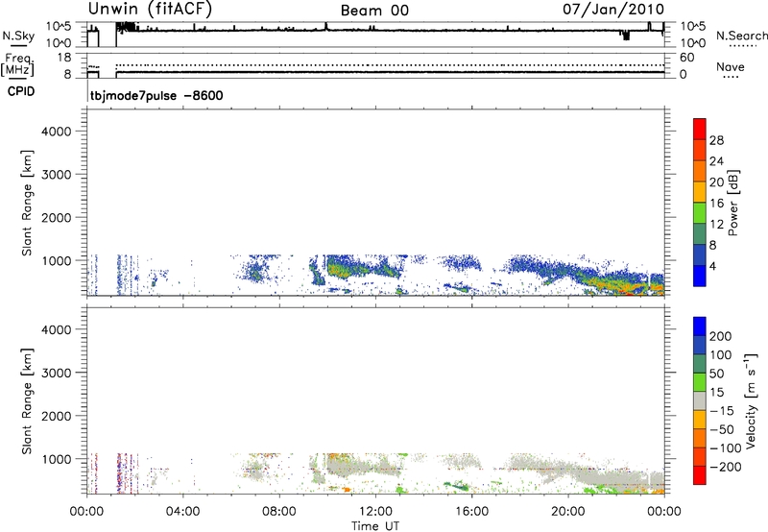Click the '50' tick on the Velocity scale
This screenshot has width=768, height=532.
[716, 374]
